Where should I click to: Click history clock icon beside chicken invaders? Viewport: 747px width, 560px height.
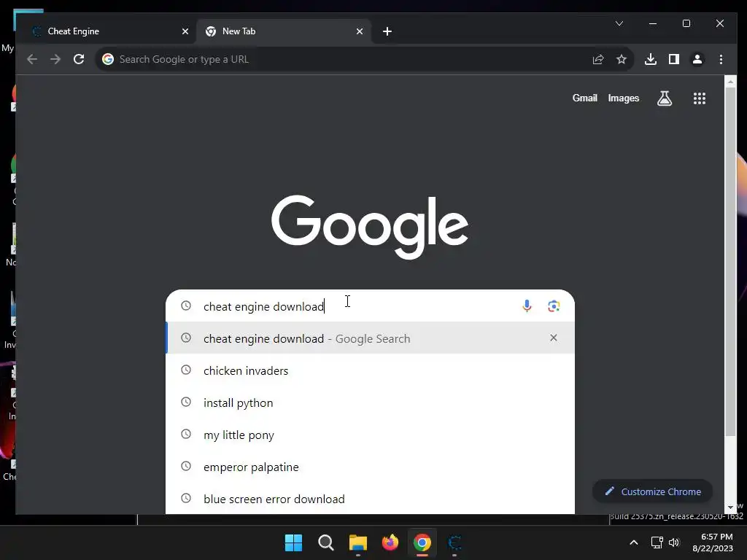186,370
